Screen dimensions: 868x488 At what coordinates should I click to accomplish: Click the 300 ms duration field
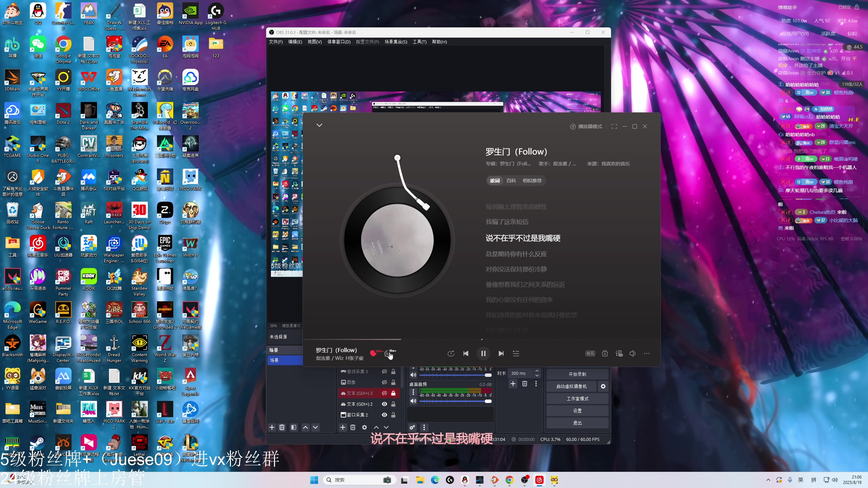(521, 373)
